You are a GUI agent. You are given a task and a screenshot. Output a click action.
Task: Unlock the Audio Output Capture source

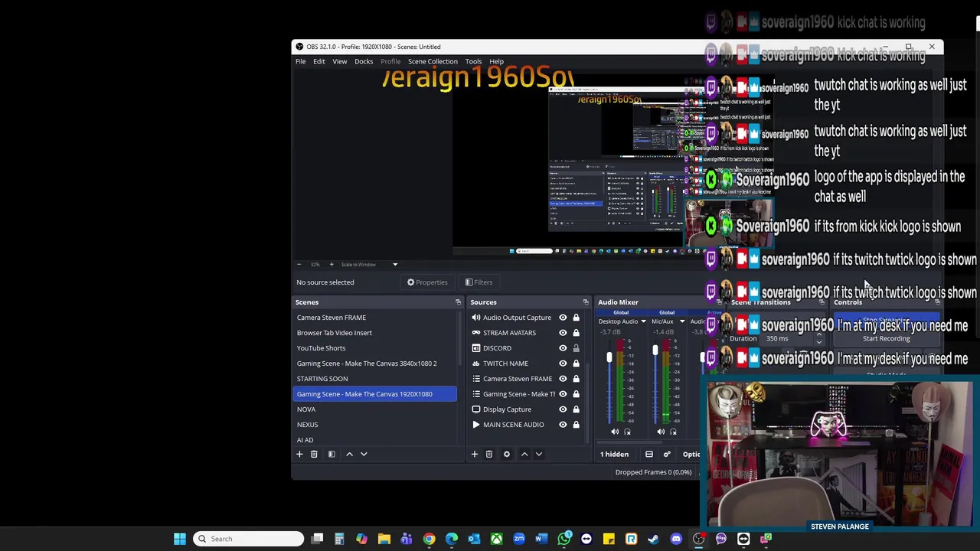coord(576,318)
